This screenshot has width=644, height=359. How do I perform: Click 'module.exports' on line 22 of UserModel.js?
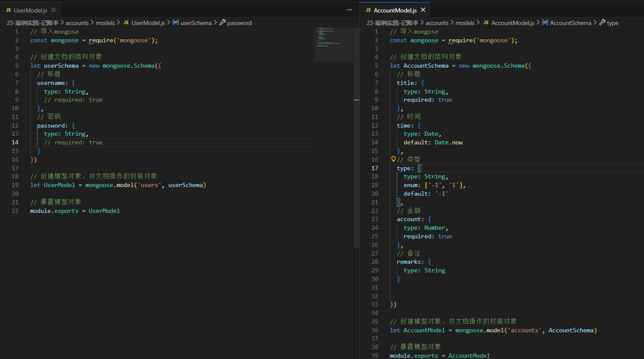point(54,211)
